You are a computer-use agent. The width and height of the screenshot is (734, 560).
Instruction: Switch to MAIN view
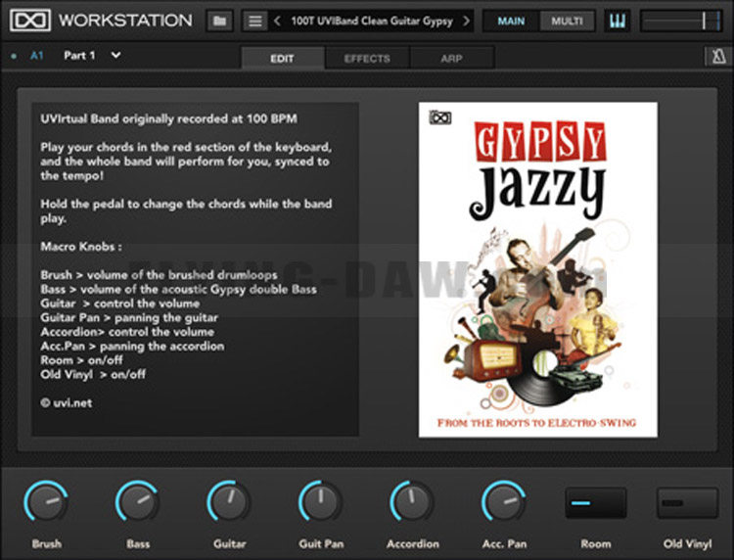click(511, 22)
